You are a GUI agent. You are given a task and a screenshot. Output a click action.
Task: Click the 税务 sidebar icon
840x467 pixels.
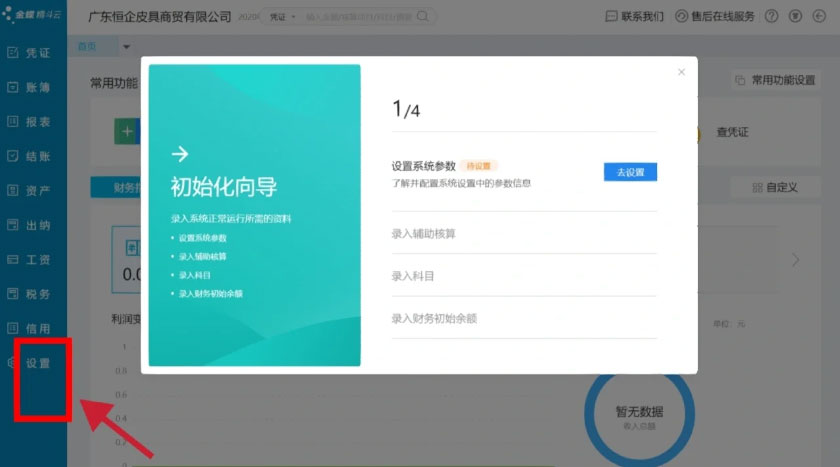tap(13, 293)
